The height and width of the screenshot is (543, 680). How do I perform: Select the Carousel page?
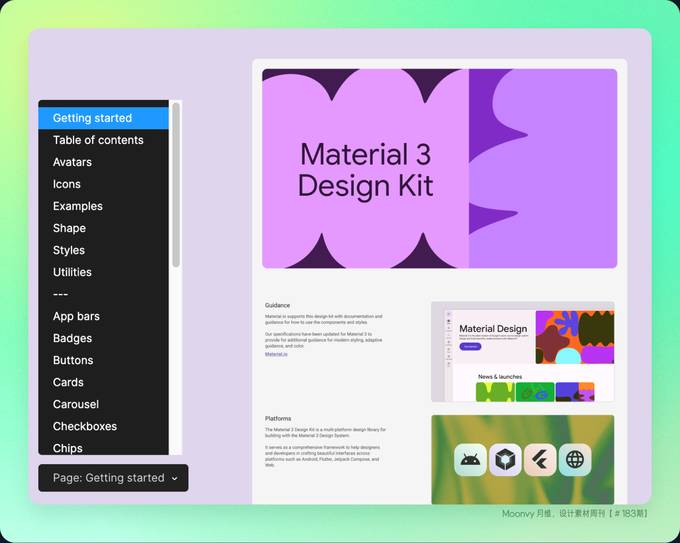(x=103, y=404)
